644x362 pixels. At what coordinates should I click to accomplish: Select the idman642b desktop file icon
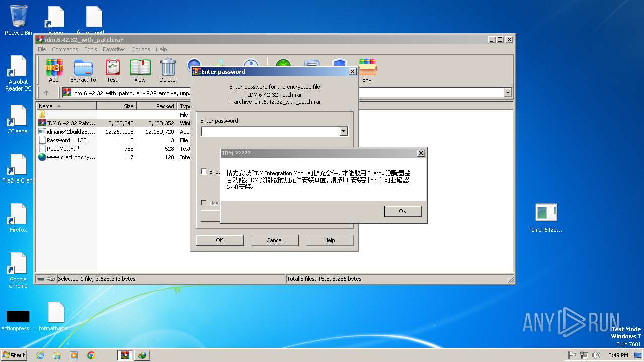(x=546, y=218)
